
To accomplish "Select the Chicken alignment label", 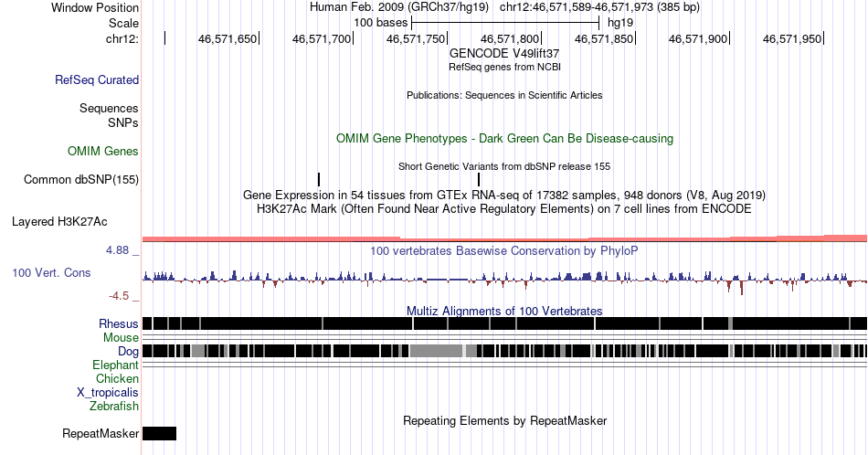I will pos(117,378).
